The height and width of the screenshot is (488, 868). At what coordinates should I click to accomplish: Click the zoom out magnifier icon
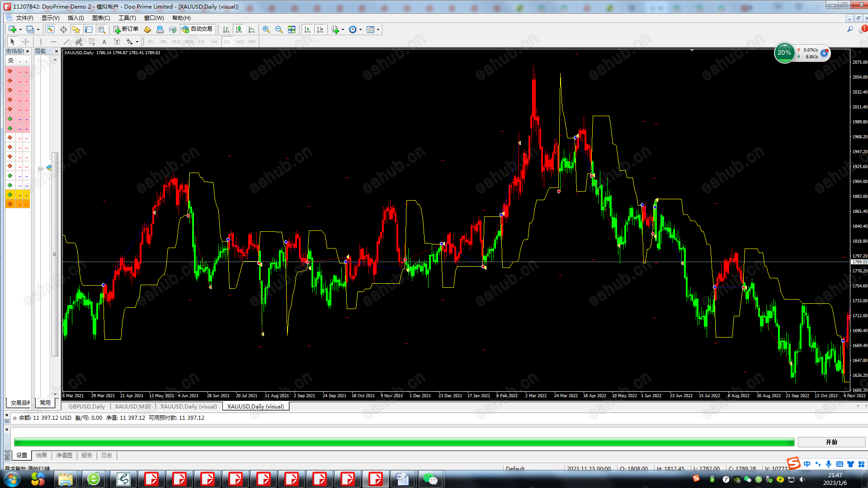[279, 29]
